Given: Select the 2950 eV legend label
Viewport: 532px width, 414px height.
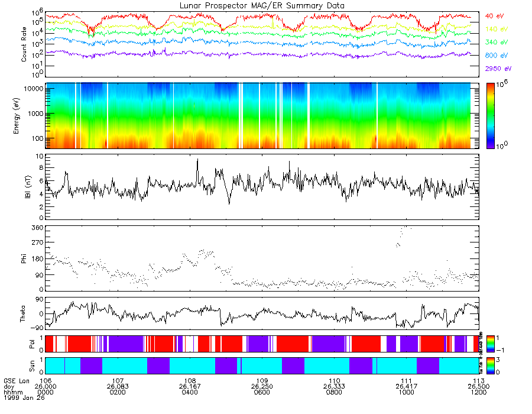Looking at the screenshot, I should 498,69.
